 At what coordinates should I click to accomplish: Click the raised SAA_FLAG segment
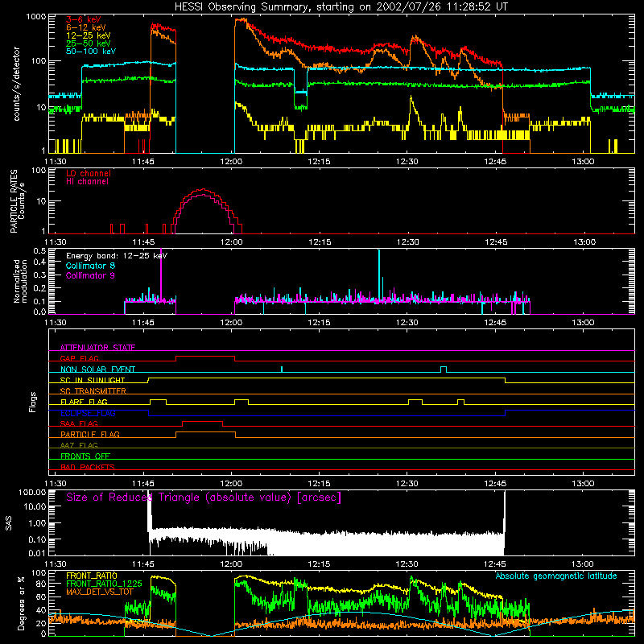point(203,421)
